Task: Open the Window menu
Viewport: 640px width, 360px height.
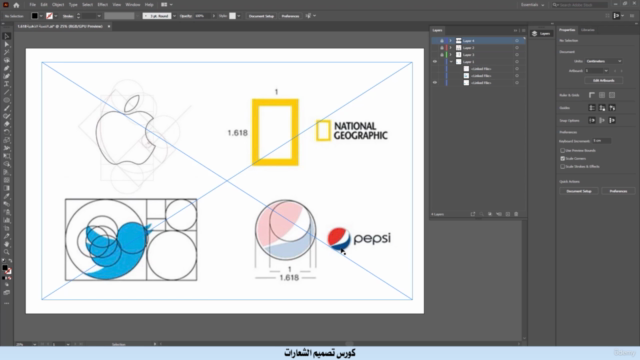Action: [x=133, y=5]
